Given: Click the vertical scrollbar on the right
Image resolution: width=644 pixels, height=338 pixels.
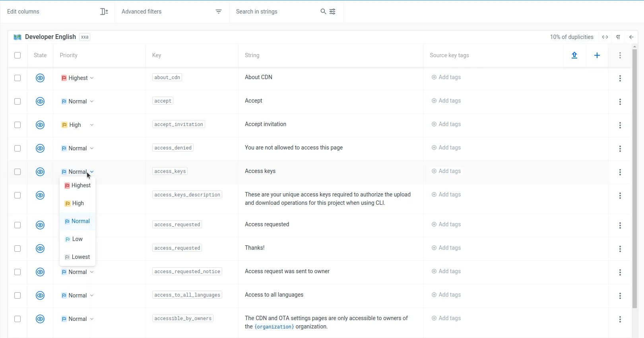Looking at the screenshot, I should (x=634, y=179).
